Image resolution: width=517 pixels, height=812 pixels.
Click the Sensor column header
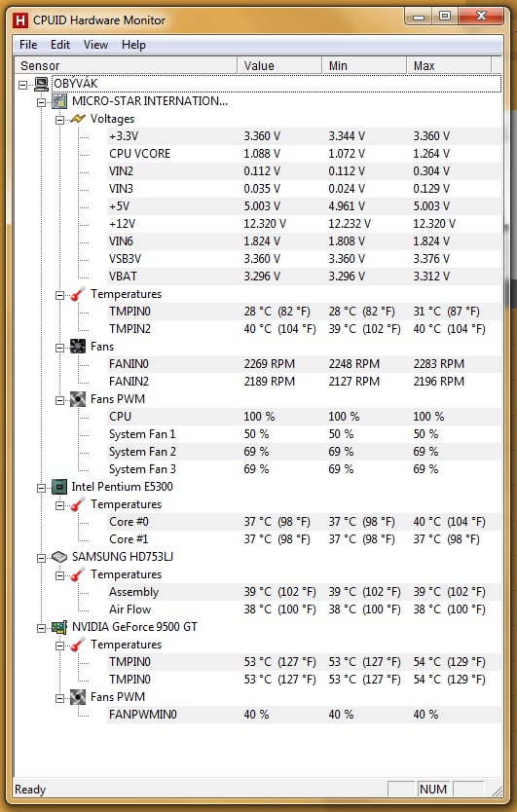click(126, 66)
